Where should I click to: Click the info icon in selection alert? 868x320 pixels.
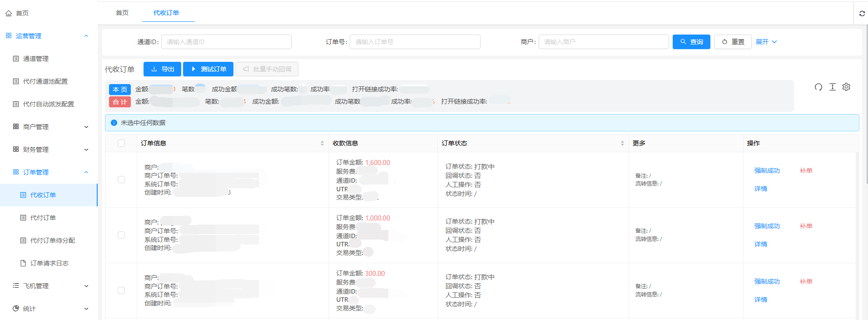114,123
